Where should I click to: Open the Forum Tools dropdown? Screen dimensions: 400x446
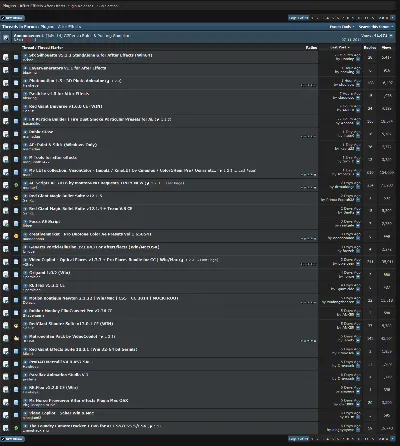[x=342, y=27]
